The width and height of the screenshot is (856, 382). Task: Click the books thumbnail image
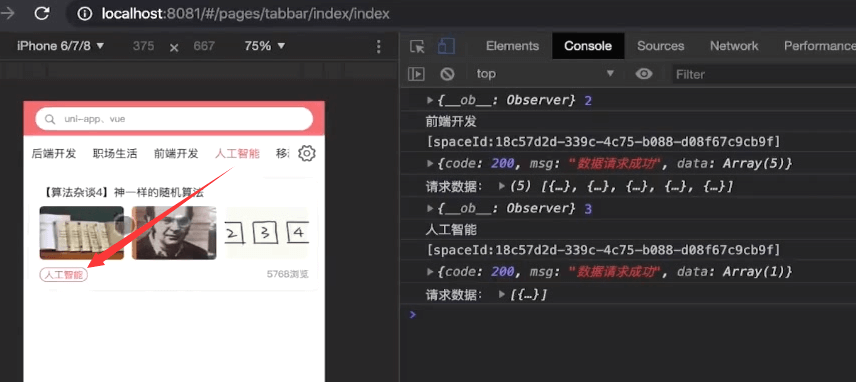point(82,233)
